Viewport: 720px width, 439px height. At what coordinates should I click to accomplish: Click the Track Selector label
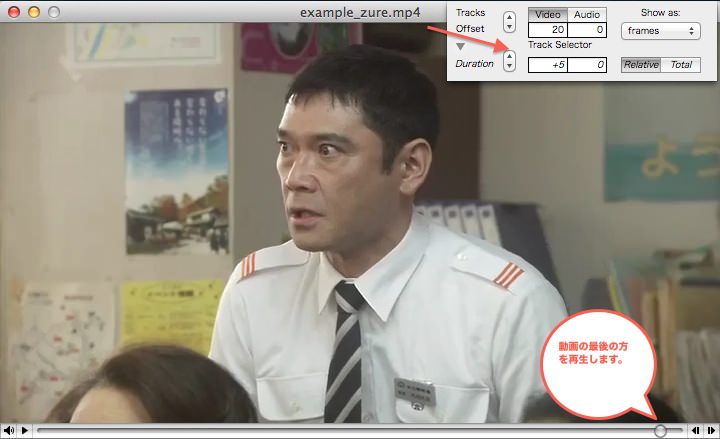click(560, 45)
